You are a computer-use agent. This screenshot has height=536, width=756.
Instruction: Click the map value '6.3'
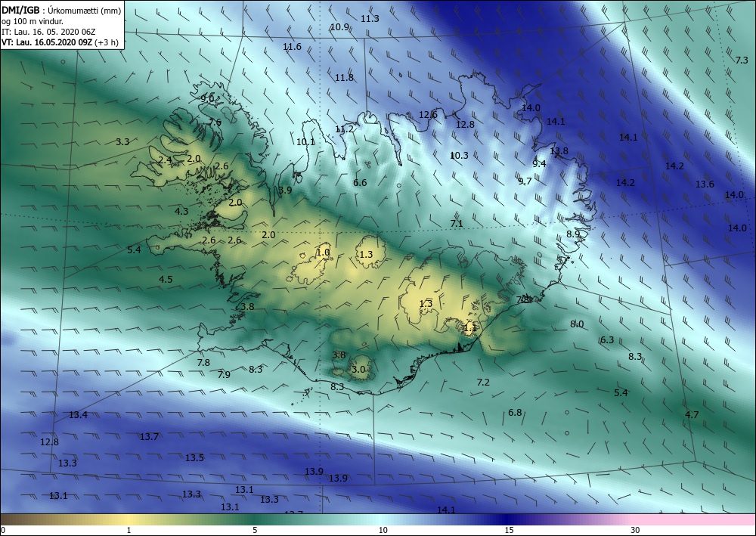[607, 340]
